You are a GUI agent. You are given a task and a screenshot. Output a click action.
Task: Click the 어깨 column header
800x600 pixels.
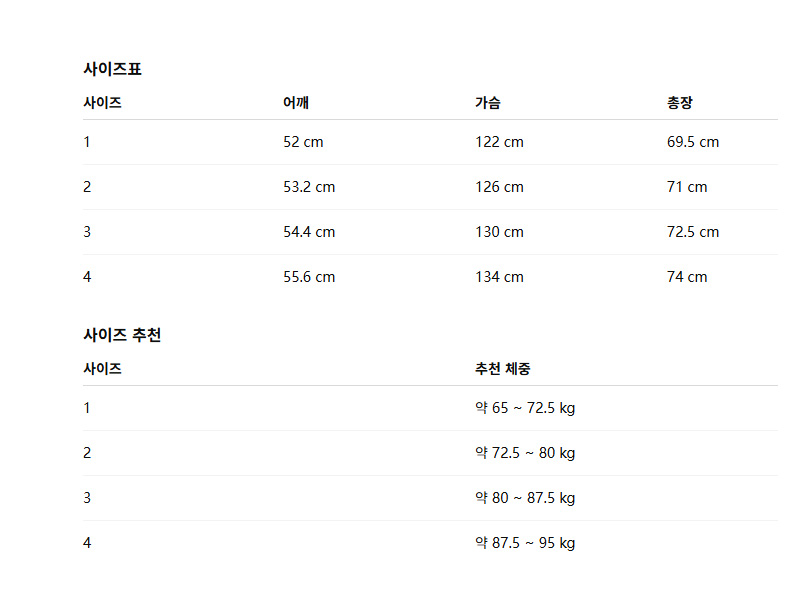coord(295,102)
